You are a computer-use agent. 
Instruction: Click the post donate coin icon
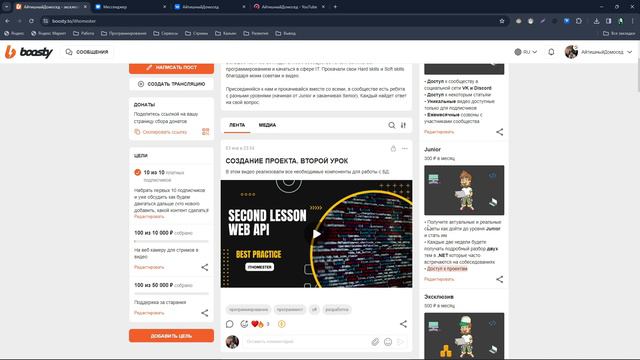(282, 324)
